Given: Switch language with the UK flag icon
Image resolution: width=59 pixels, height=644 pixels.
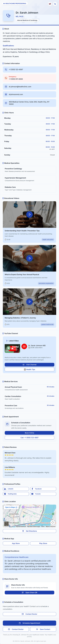Looking at the screenshot, I should coord(50,4).
